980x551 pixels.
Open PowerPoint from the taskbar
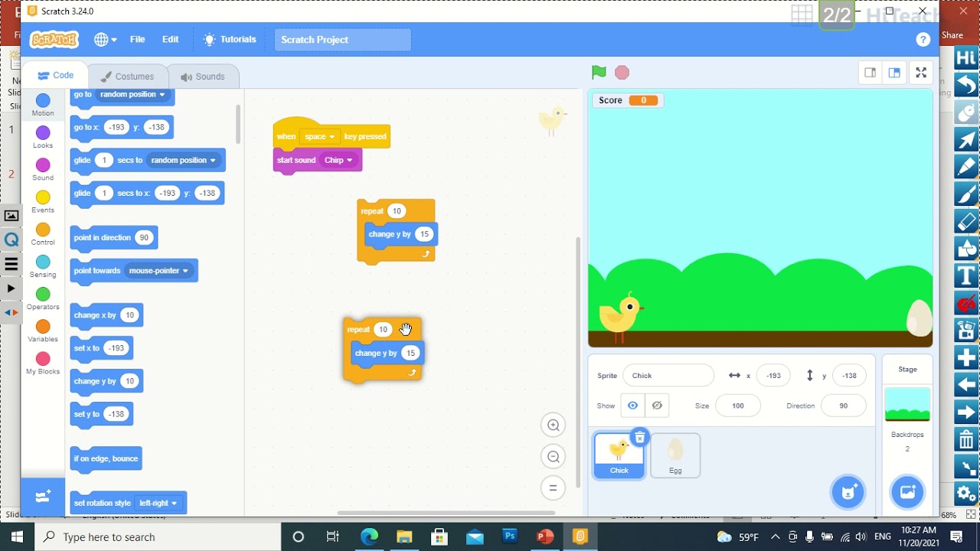pyautogui.click(x=545, y=536)
